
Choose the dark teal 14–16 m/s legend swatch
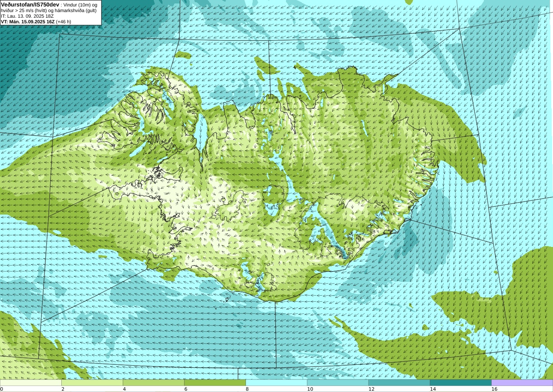(461, 383)
